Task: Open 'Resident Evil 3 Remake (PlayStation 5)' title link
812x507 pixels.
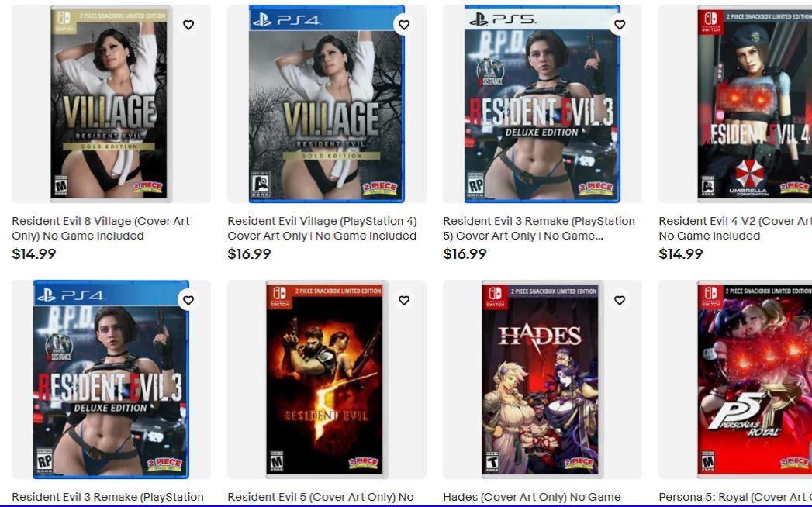Action: (x=539, y=229)
